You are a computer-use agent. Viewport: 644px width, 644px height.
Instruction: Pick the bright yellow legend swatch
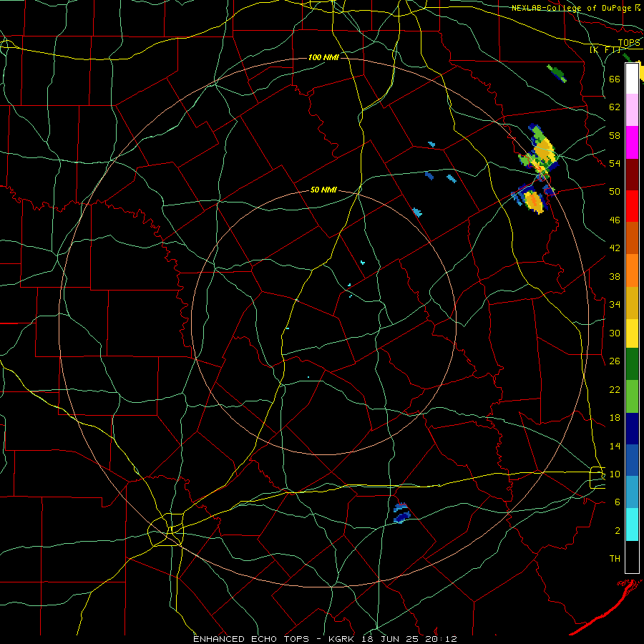[x=632, y=333]
